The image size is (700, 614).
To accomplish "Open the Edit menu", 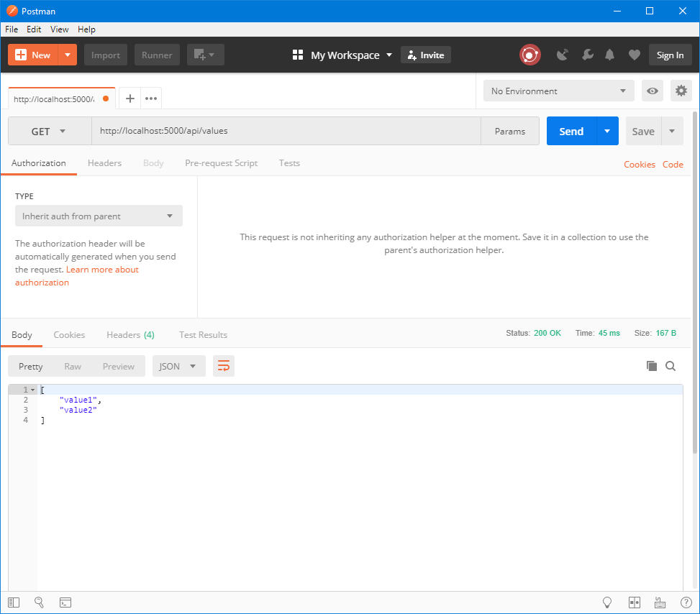I will 34,29.
